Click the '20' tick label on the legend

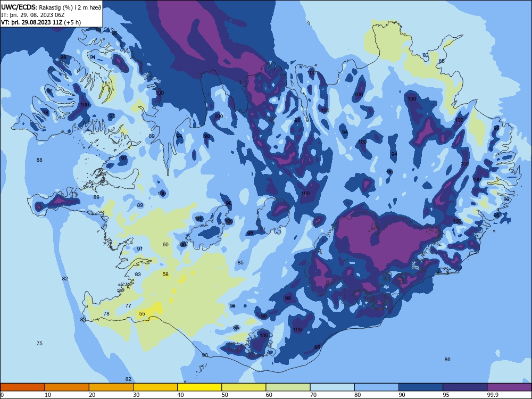[92, 395]
